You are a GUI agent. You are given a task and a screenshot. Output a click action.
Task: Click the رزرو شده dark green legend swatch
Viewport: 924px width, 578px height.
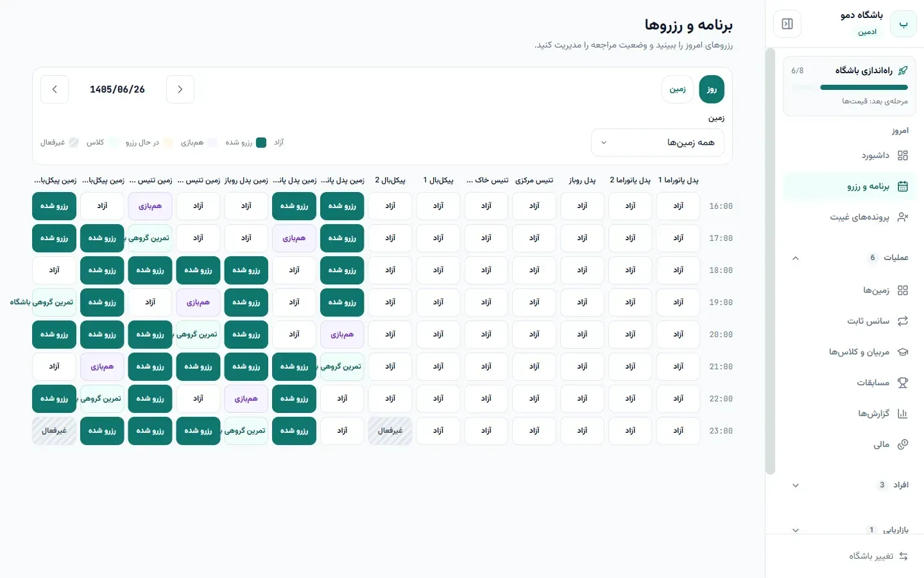pos(261,143)
